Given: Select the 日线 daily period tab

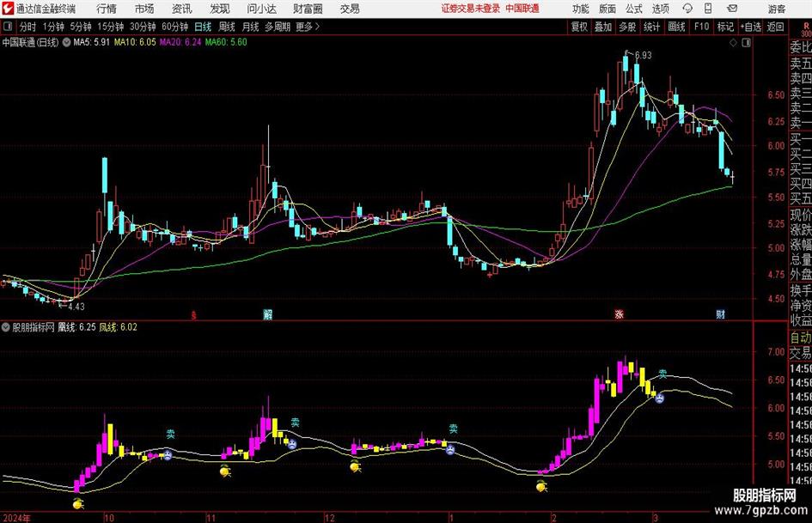Looking at the screenshot, I should tap(203, 27).
